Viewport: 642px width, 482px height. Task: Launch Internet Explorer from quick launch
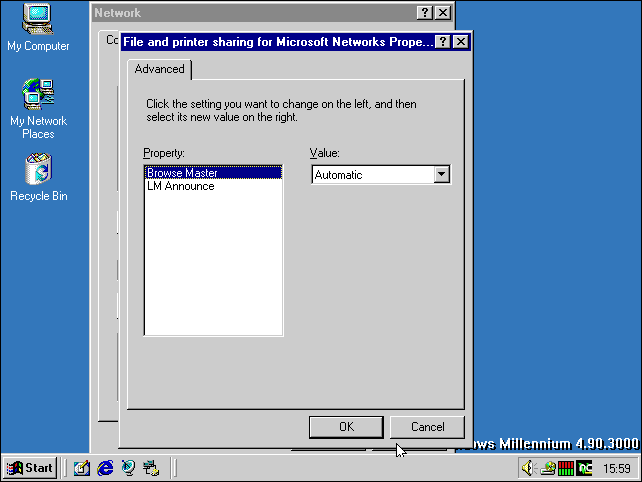[105, 468]
